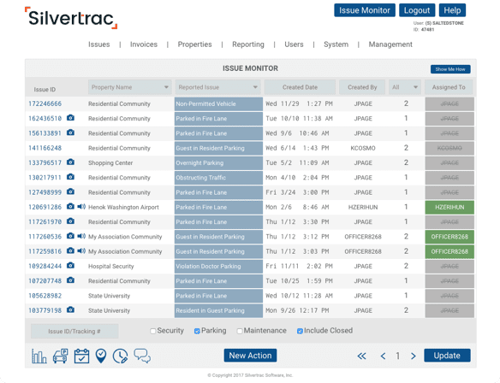
Task: Play audio for issue 120691286
Action: click(81, 206)
